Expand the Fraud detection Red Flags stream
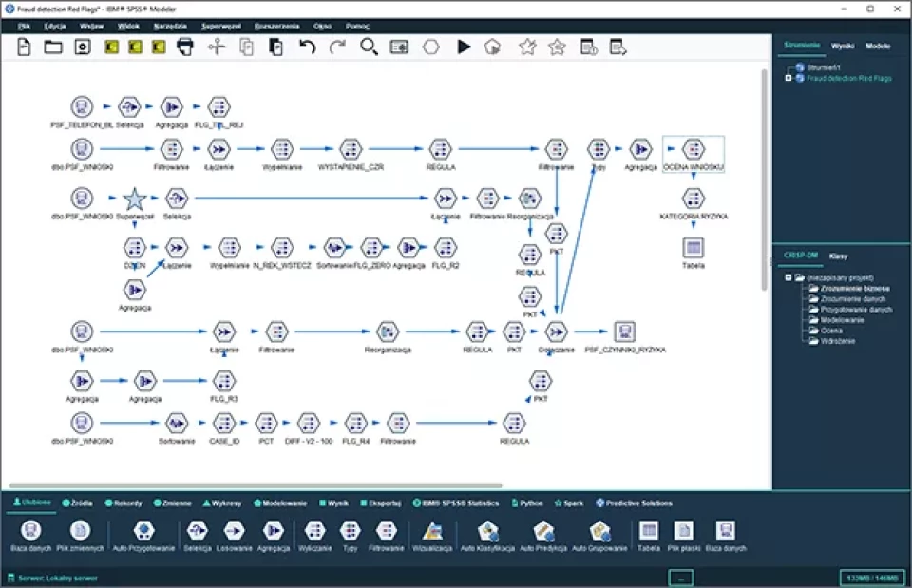 pyautogui.click(x=788, y=78)
